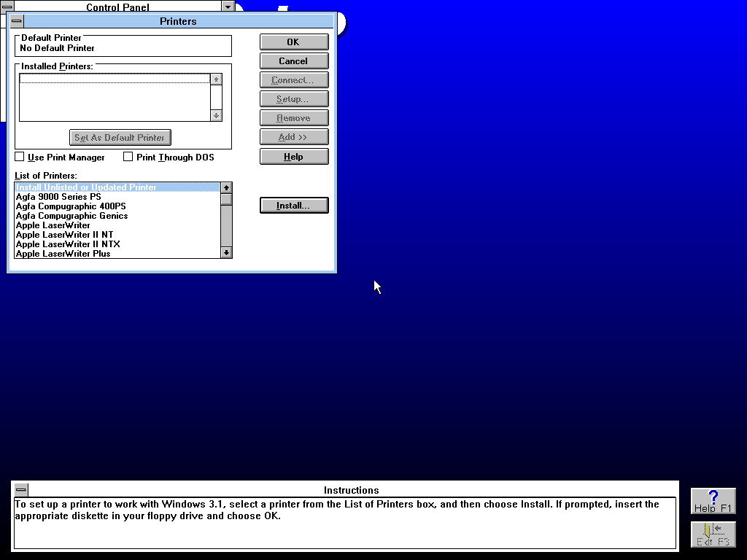Image resolution: width=747 pixels, height=560 pixels.
Task: Click the Control Panel title bar
Action: (117, 7)
